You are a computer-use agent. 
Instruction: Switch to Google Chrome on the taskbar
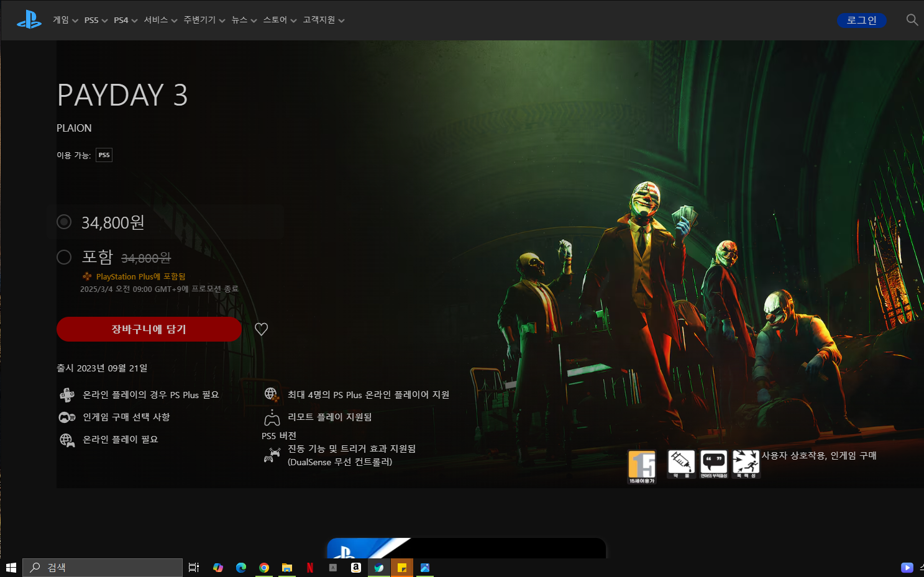pos(264,568)
